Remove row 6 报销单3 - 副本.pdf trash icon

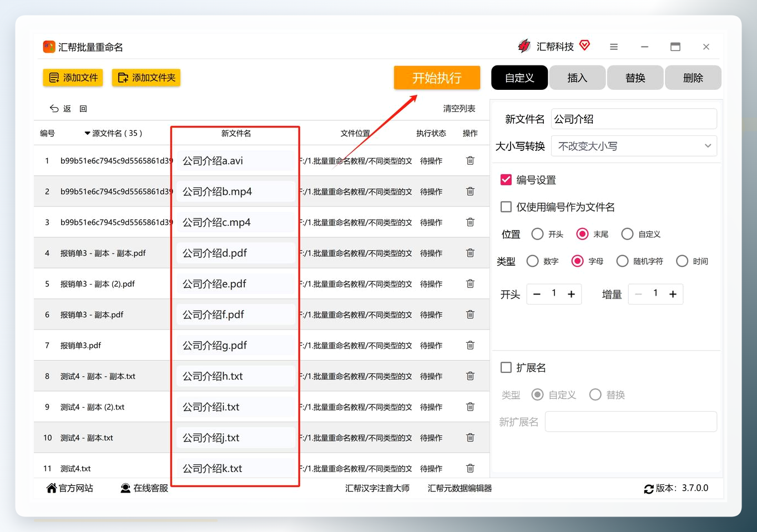(470, 315)
